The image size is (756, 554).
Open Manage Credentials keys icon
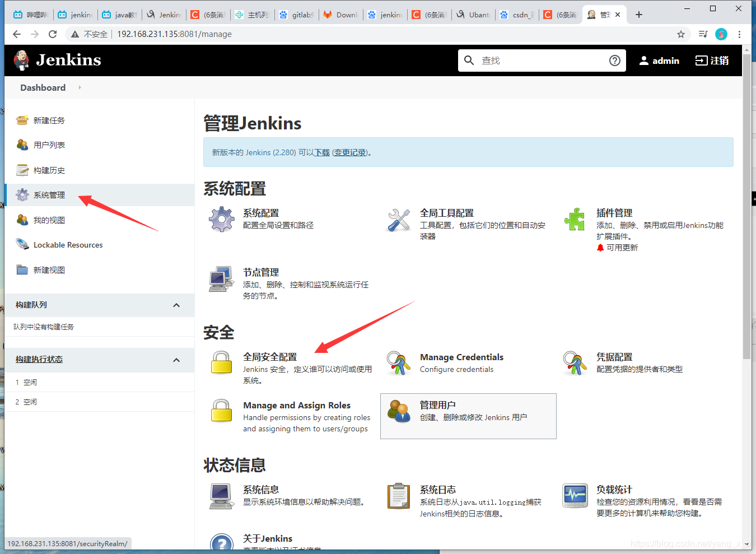399,362
